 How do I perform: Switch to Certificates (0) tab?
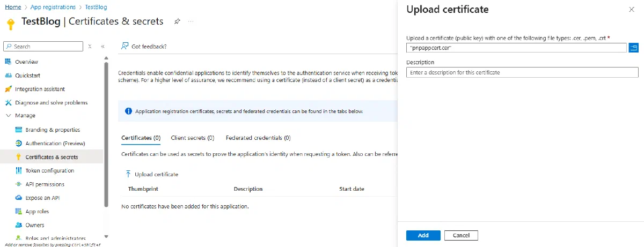click(141, 138)
